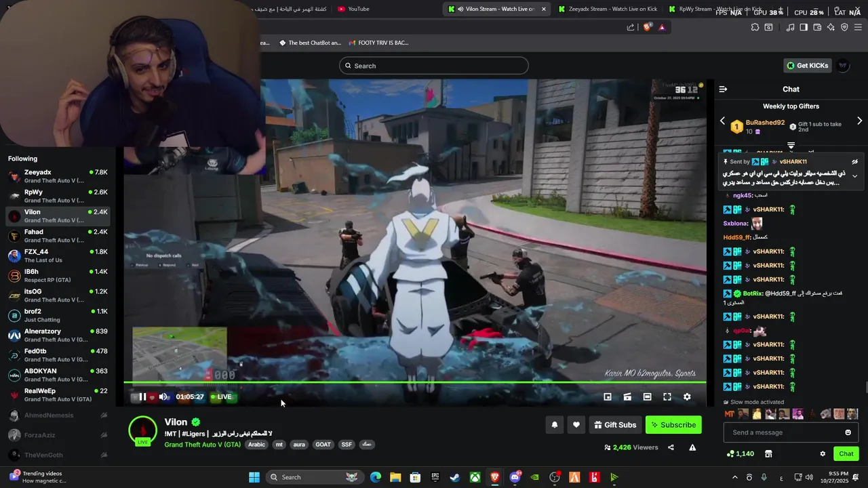Viewport: 868px width, 488px height.
Task: Open Fahad channel in Following list
Action: point(58,236)
